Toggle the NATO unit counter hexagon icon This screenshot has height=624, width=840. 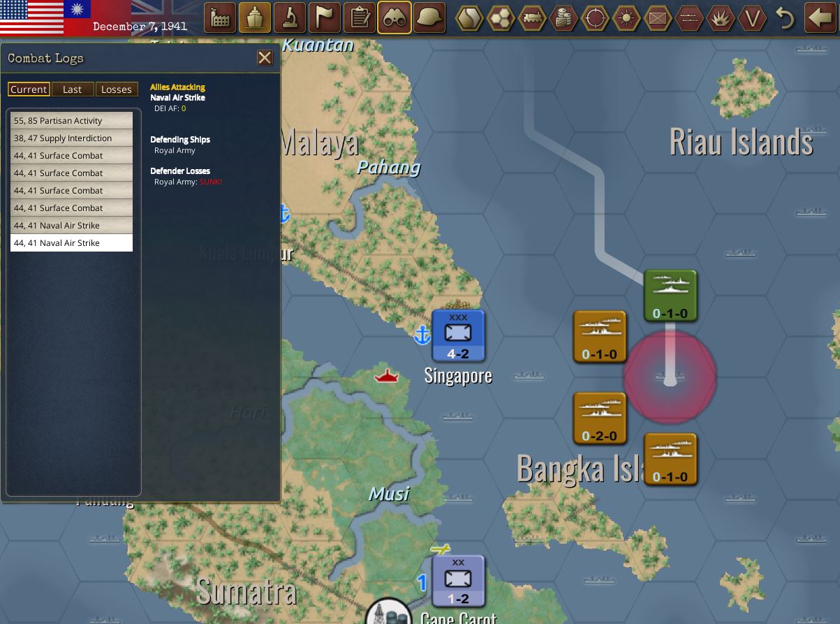(x=658, y=18)
